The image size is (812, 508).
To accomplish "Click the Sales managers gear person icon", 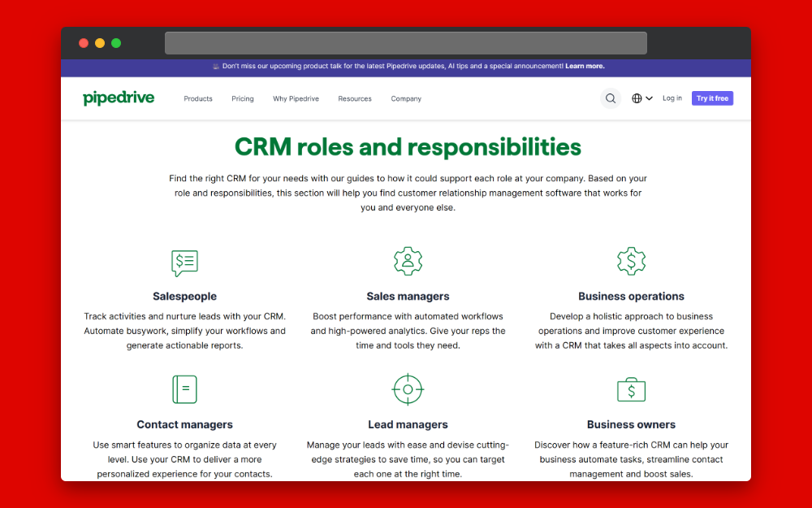I will click(x=408, y=261).
